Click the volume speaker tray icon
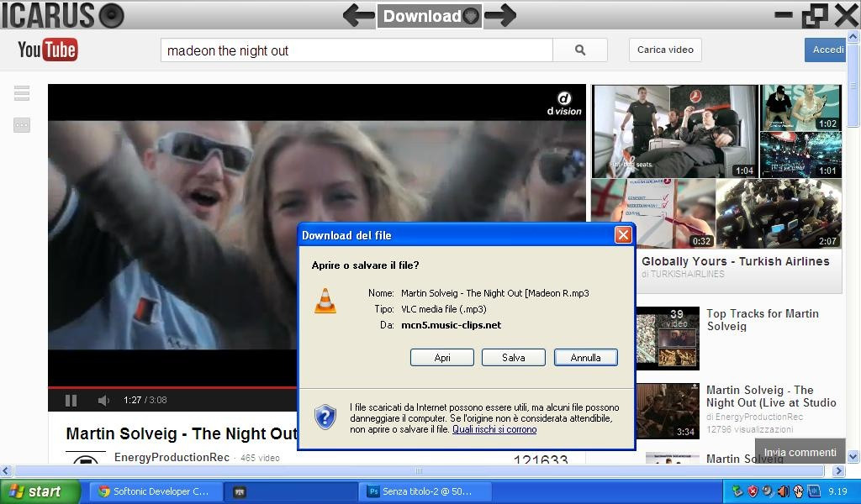This screenshot has width=861, height=504. pyautogui.click(x=783, y=491)
